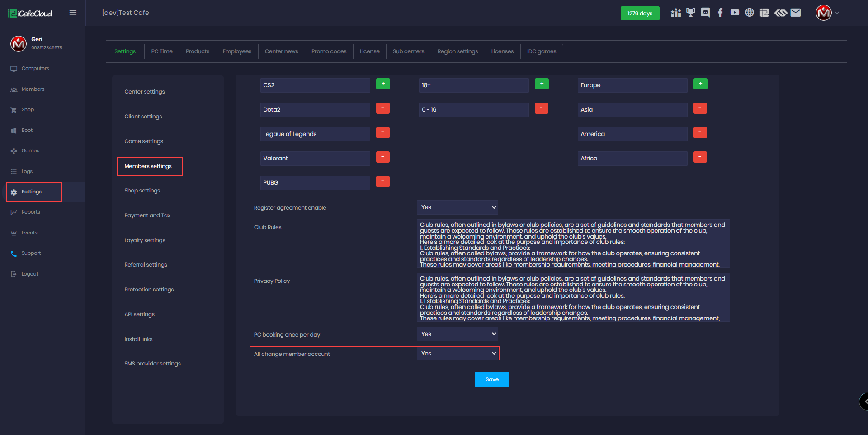This screenshot has height=435, width=868.
Task: Click the Facebook icon in header
Action: point(720,13)
